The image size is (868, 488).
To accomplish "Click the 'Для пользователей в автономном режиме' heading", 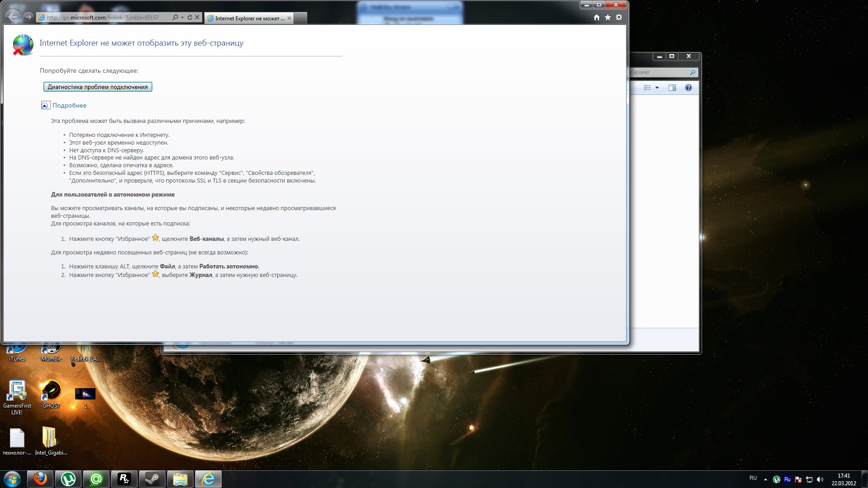I will (113, 194).
